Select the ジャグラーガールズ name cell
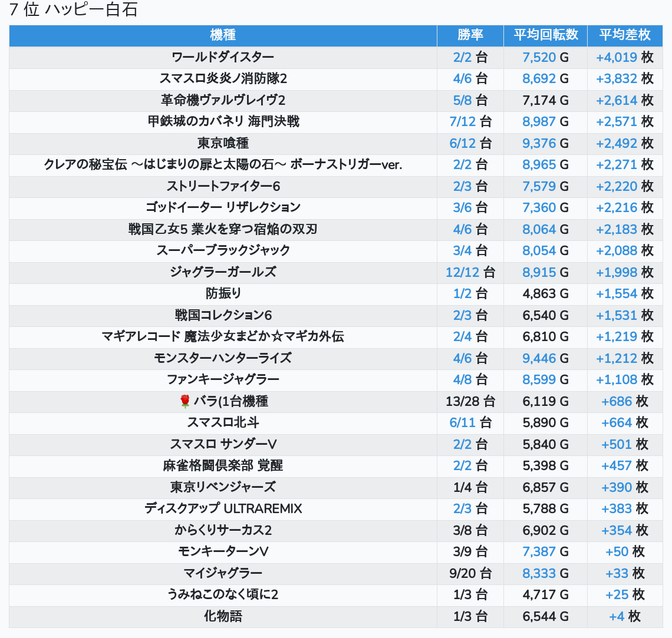 223,272
